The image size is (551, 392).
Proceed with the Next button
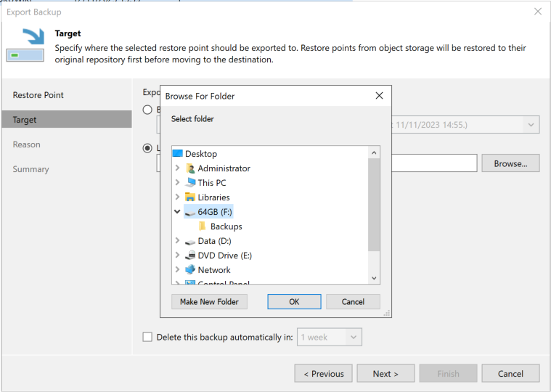click(x=385, y=373)
